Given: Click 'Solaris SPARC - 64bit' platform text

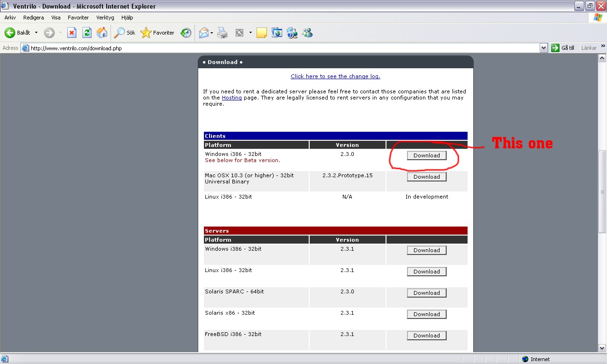Looking at the screenshot, I should tap(234, 291).
